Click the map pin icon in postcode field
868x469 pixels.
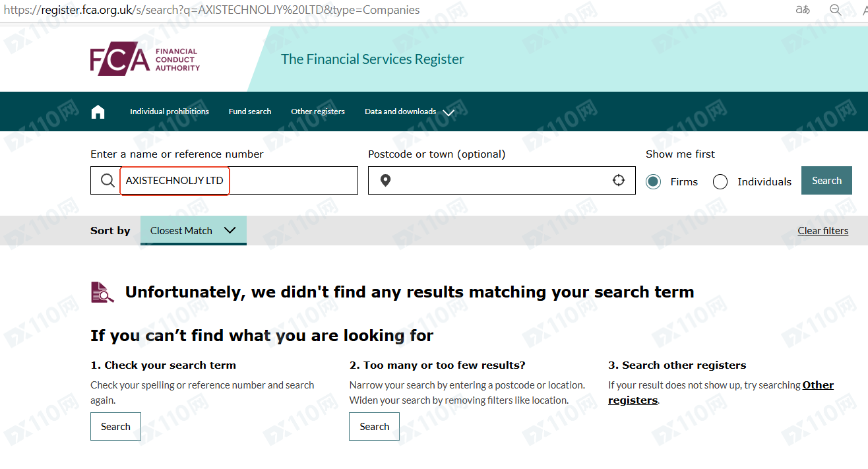(x=385, y=181)
